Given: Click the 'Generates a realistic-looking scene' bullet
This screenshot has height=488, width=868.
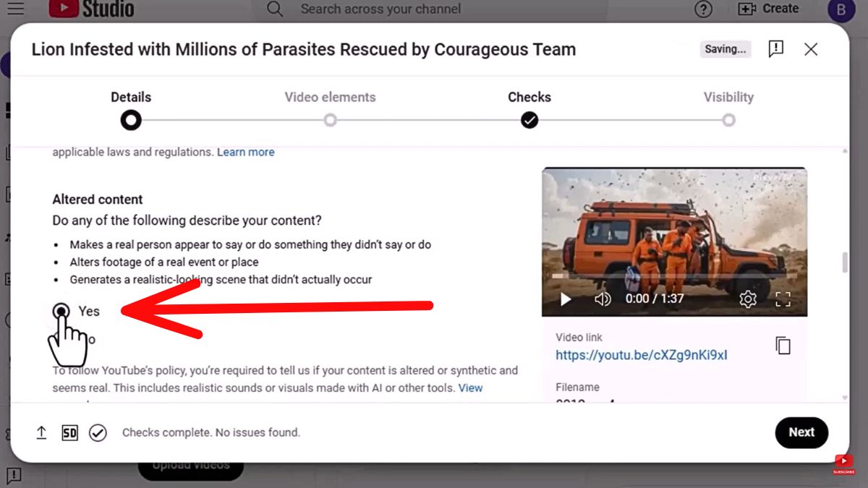Looking at the screenshot, I should coord(221,279).
